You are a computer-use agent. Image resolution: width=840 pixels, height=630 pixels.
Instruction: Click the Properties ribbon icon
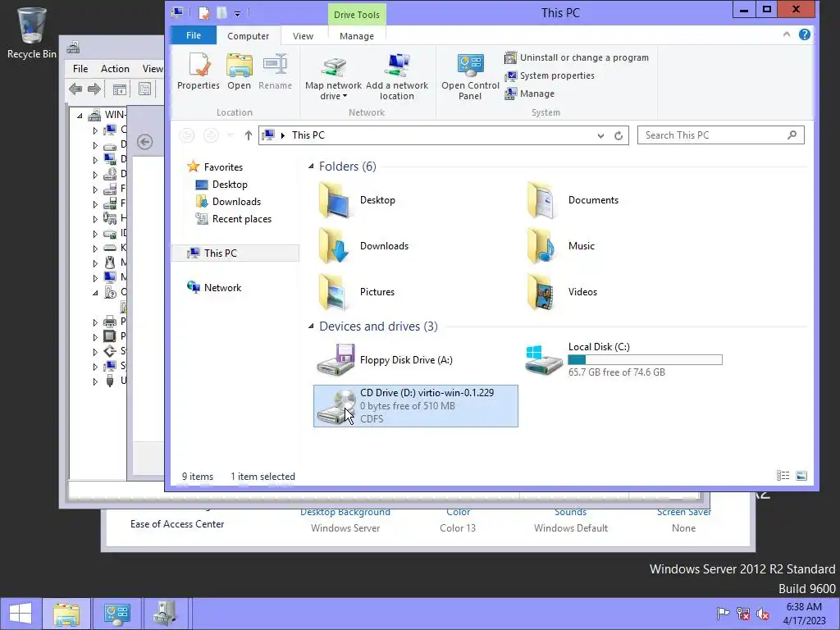(199, 72)
